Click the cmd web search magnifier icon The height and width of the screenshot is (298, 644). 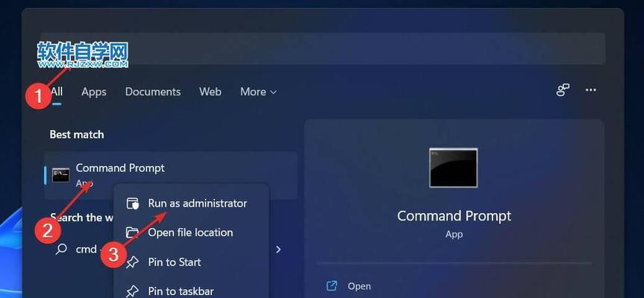[62, 249]
